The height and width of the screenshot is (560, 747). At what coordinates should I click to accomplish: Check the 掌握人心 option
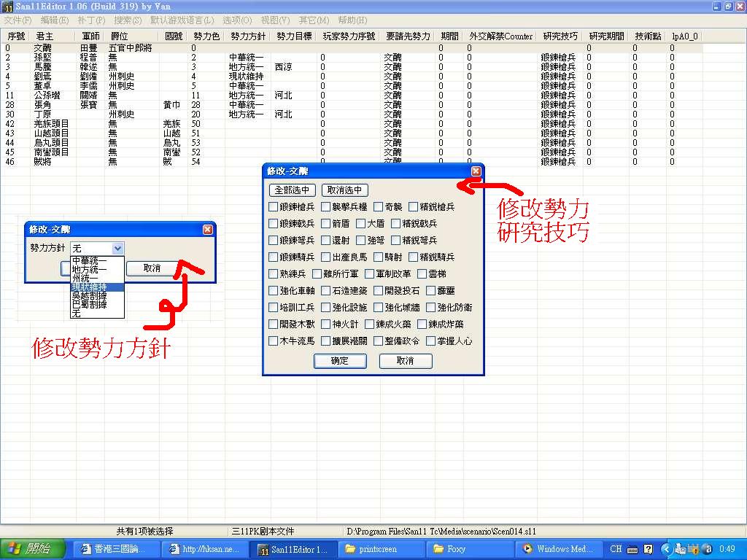[x=431, y=341]
